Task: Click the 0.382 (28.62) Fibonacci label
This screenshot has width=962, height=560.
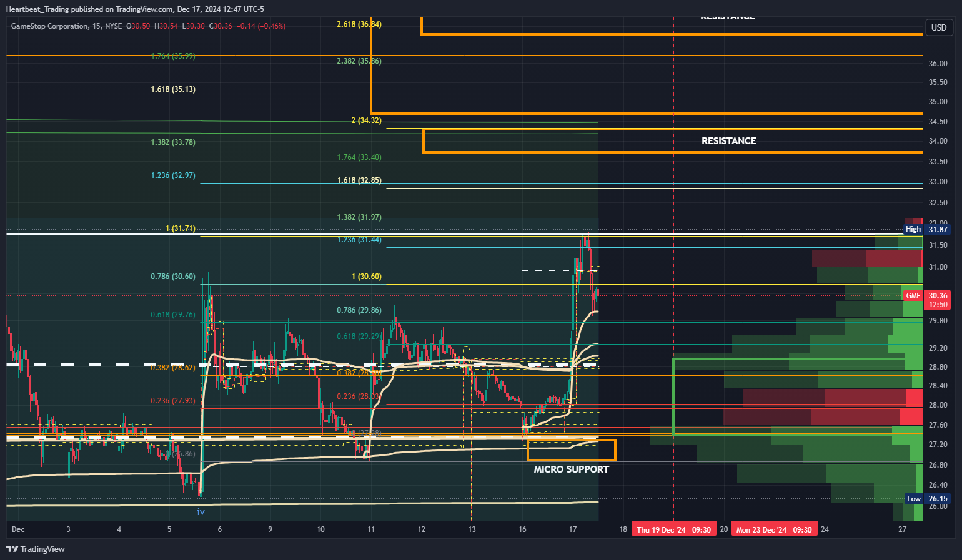Action: point(173,368)
